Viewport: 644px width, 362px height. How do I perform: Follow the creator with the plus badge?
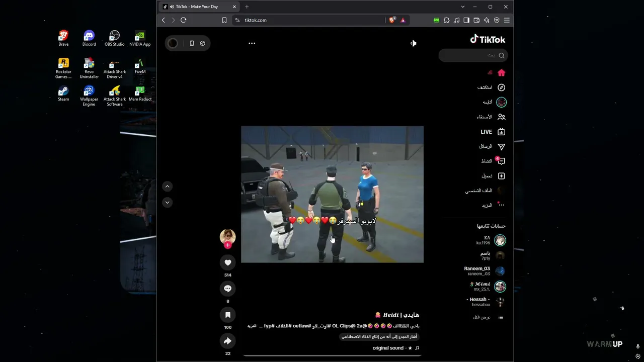[x=228, y=245]
